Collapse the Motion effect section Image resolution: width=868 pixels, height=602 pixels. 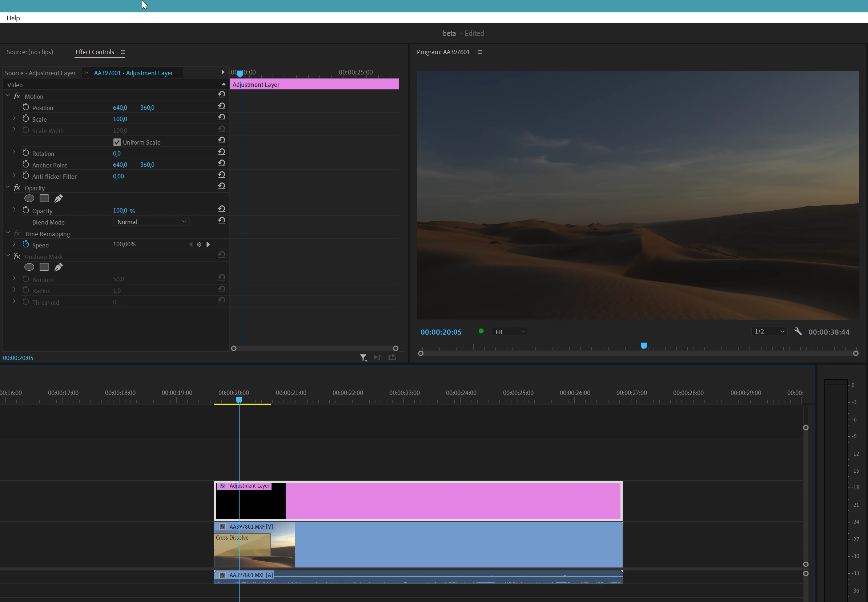point(8,96)
